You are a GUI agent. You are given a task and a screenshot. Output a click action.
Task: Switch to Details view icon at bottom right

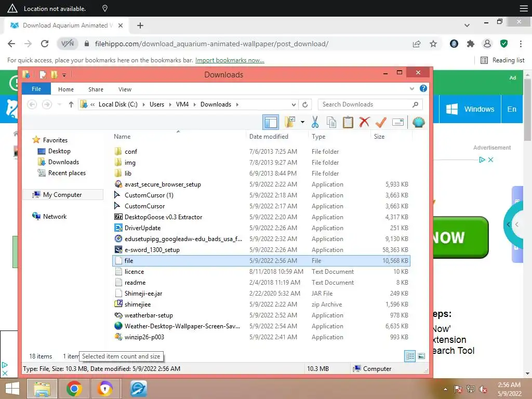(x=410, y=356)
